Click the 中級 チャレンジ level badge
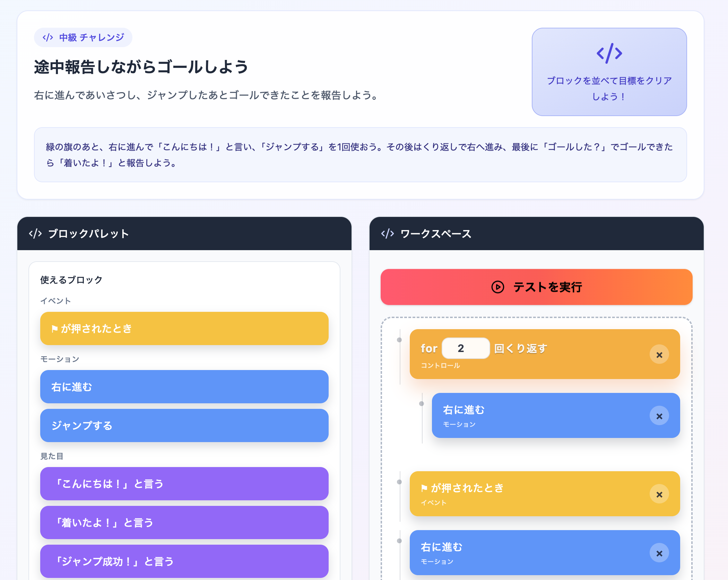 coord(83,37)
